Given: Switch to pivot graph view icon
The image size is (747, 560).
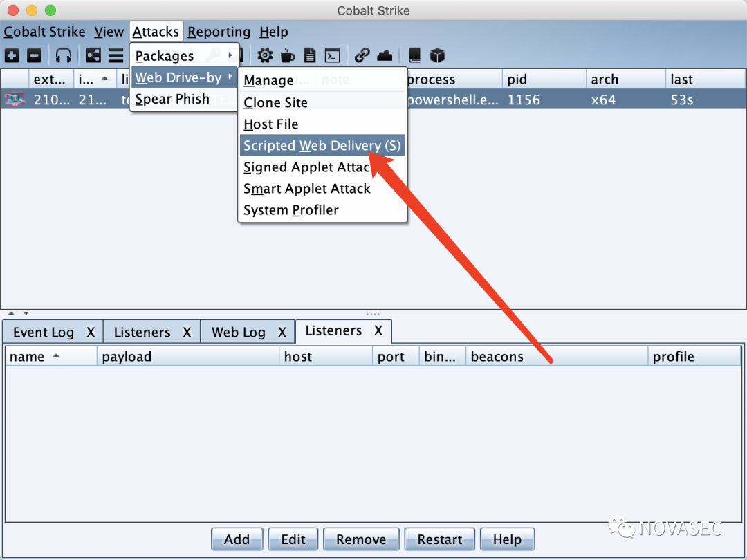Looking at the screenshot, I should click(93, 56).
